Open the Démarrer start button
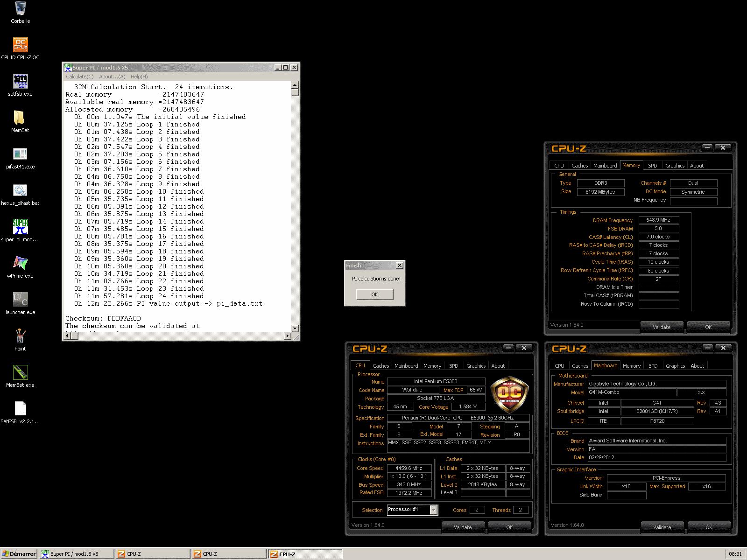 pyautogui.click(x=19, y=554)
